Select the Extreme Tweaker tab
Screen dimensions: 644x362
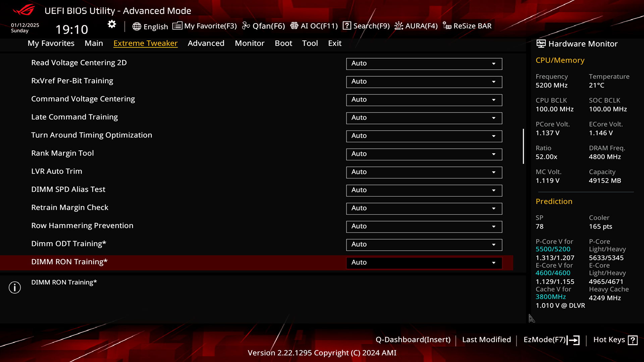146,43
